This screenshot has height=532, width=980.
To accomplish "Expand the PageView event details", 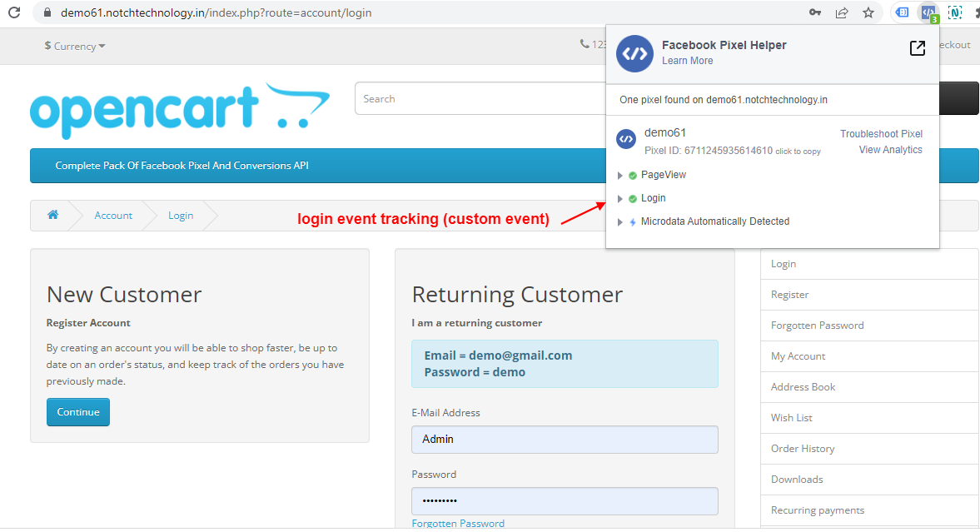I will tap(620, 176).
